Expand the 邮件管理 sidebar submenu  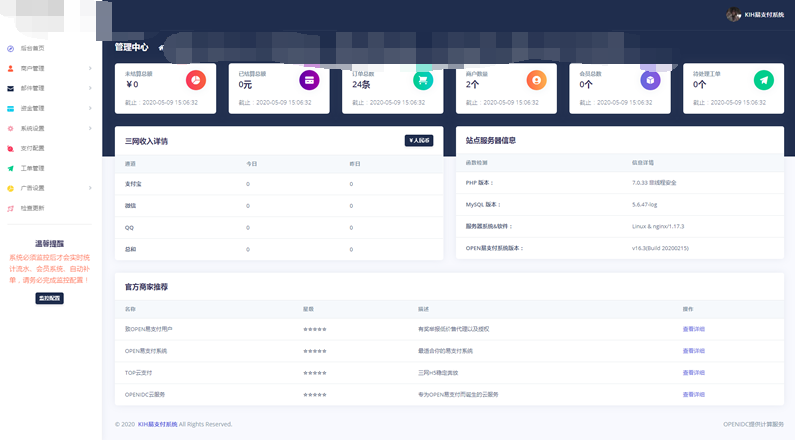click(90, 88)
